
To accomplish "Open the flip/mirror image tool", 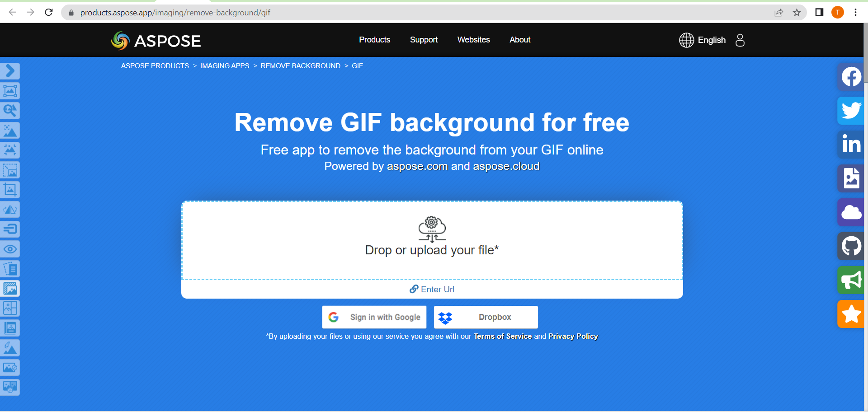I will [10, 210].
